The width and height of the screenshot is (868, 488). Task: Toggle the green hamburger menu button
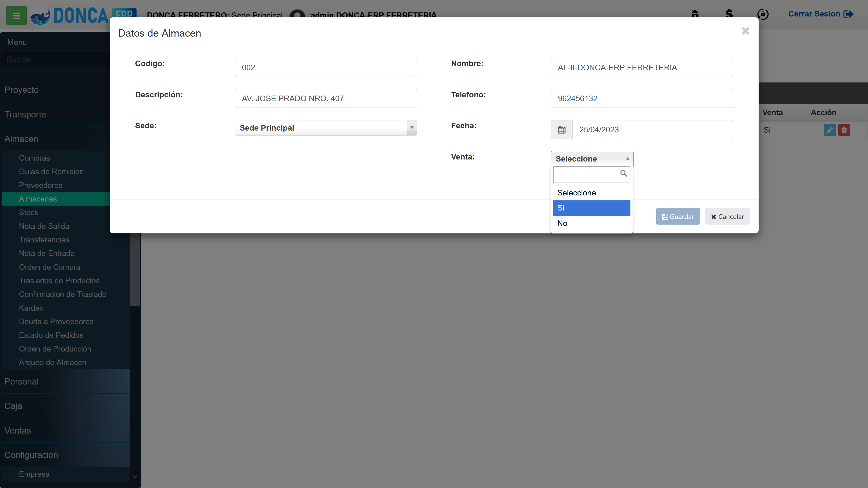click(x=16, y=16)
